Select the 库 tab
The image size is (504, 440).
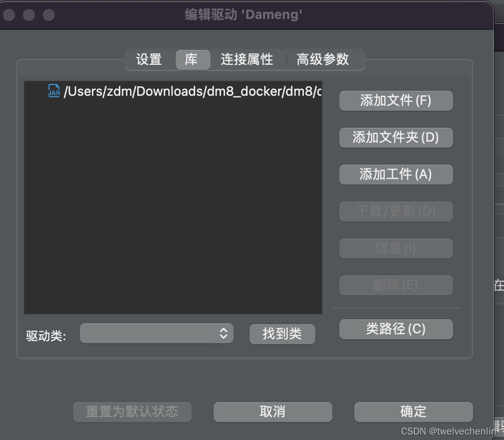click(x=193, y=59)
